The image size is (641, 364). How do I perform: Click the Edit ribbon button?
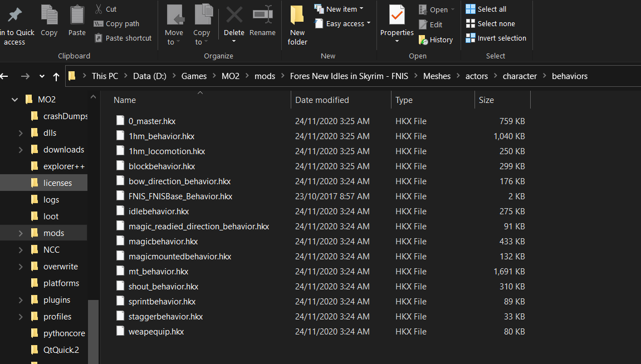430,24
